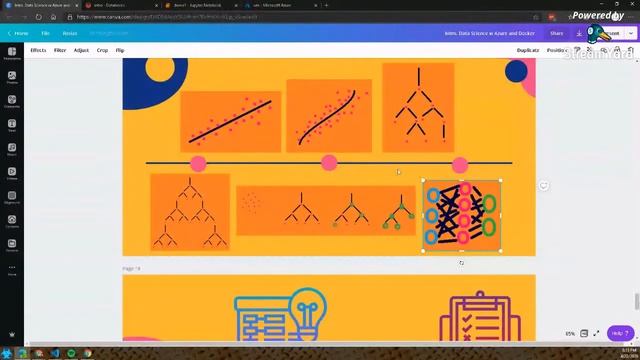
Task: Open the Adjust options
Action: point(81,50)
